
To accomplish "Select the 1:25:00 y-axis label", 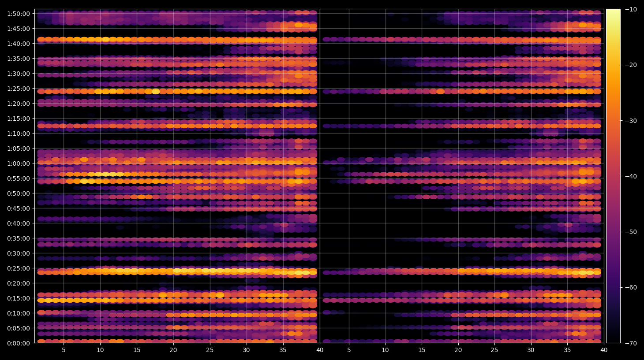I will [x=19, y=89].
